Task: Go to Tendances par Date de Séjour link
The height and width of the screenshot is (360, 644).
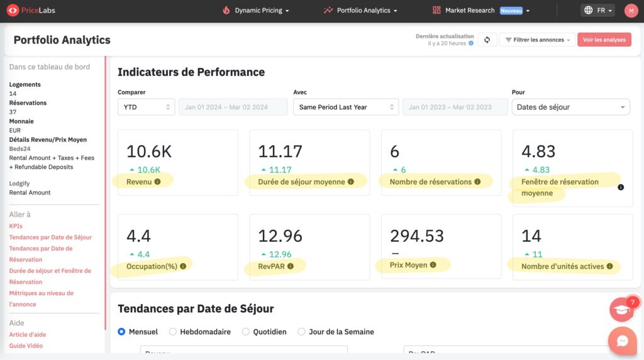Action: 50,237
